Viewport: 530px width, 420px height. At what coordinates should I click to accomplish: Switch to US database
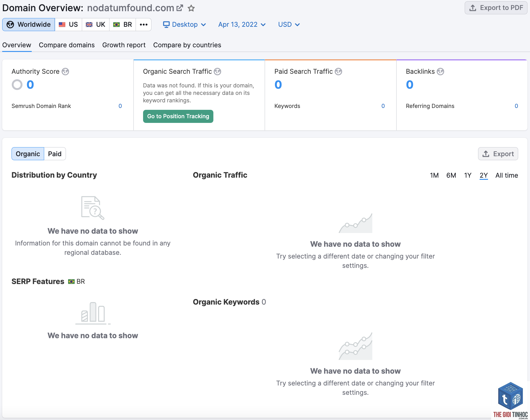coord(68,25)
